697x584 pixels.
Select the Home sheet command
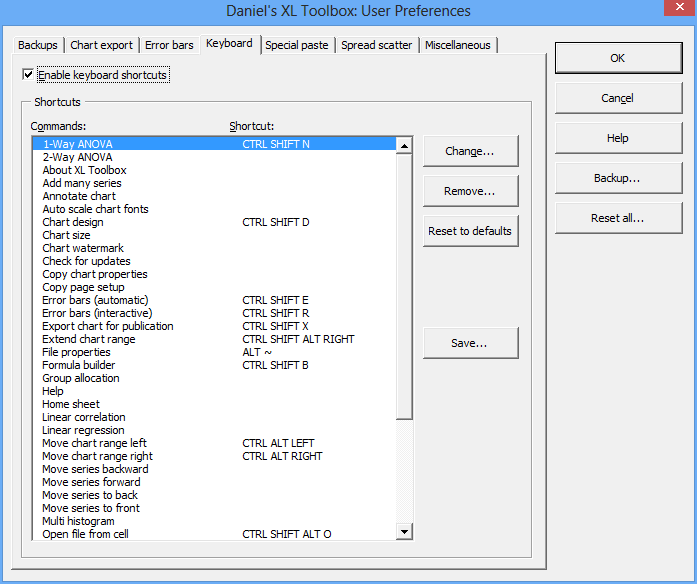(x=214, y=404)
